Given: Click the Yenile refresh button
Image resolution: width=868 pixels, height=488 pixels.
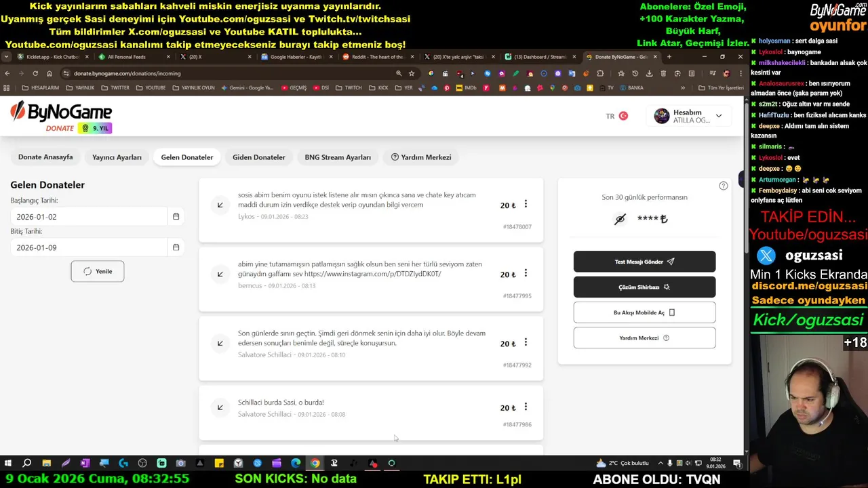Looking at the screenshot, I should [98, 271].
